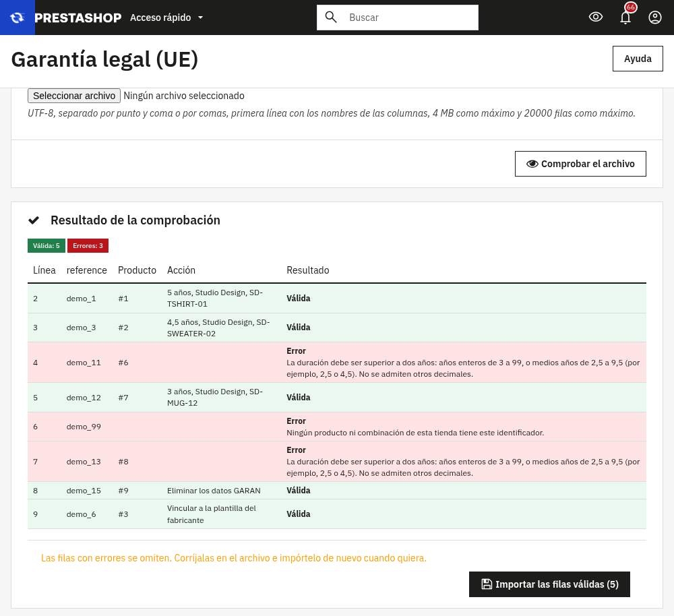
Task: Click the Línea column header
Action: (44, 270)
